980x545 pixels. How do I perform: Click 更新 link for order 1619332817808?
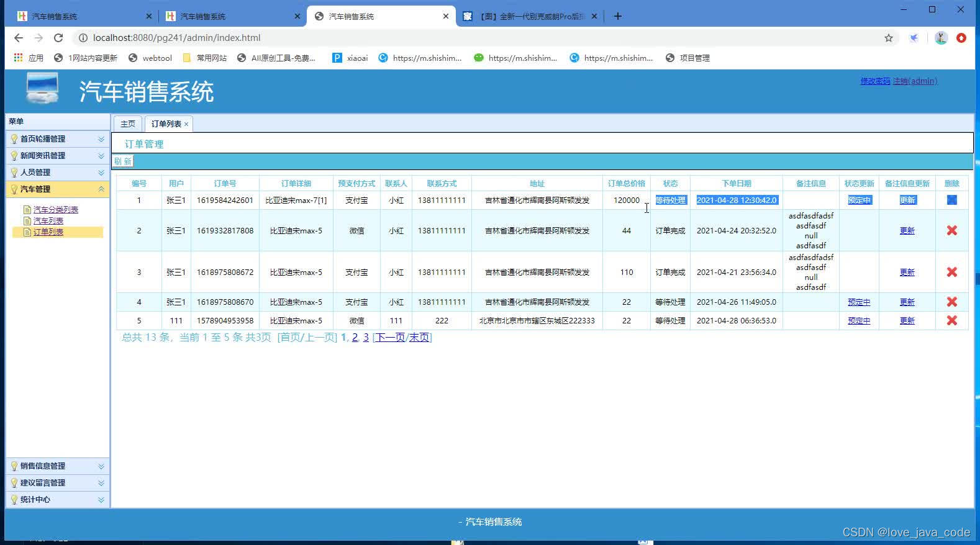pos(907,230)
